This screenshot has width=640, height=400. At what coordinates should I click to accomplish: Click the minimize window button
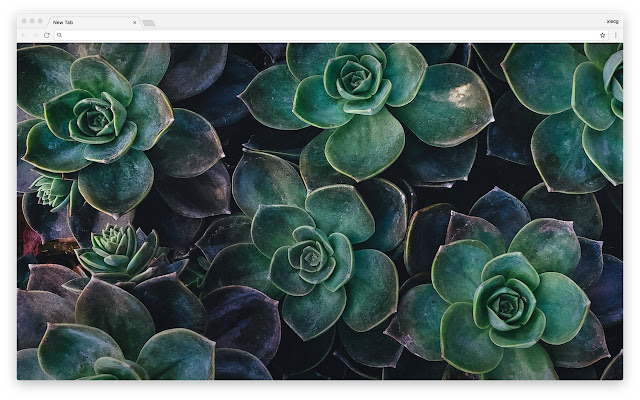tap(32, 21)
